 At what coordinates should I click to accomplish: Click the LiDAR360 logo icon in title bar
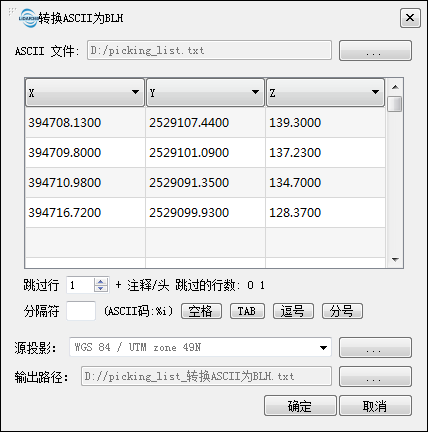28,18
